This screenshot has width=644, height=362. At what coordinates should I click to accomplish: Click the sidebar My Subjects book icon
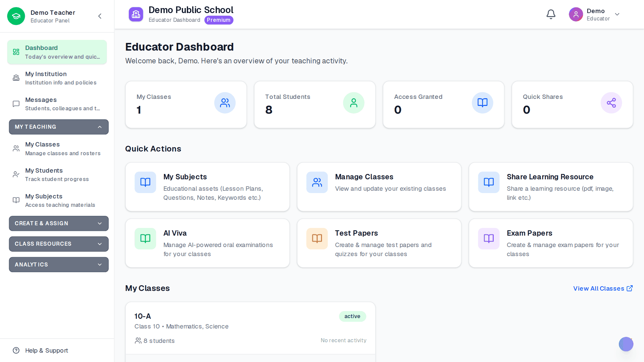point(16,200)
